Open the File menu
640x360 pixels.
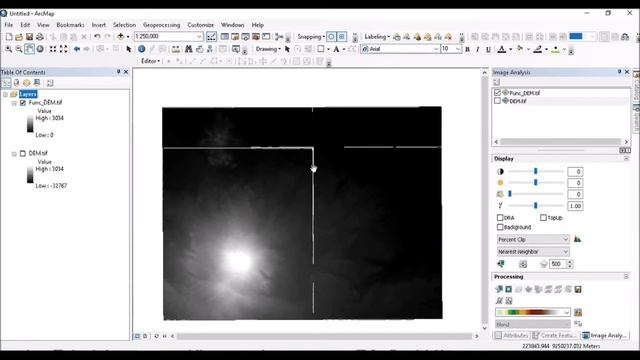coord(9,25)
